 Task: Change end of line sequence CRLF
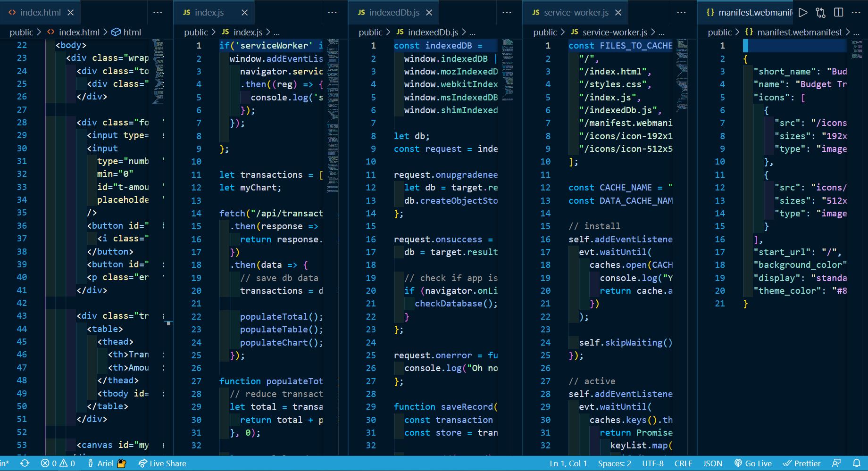683,463
